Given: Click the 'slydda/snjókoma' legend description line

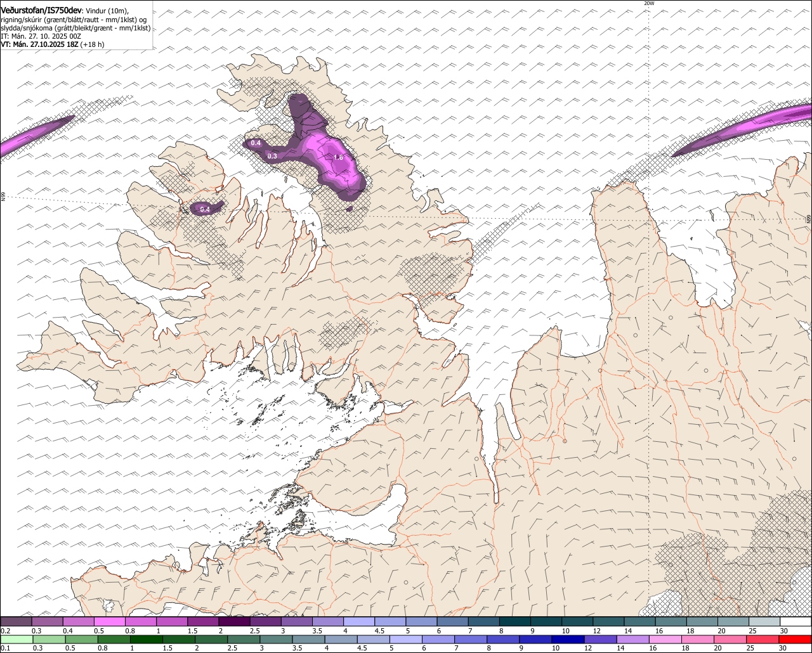Looking at the screenshot, I should 75,28.
